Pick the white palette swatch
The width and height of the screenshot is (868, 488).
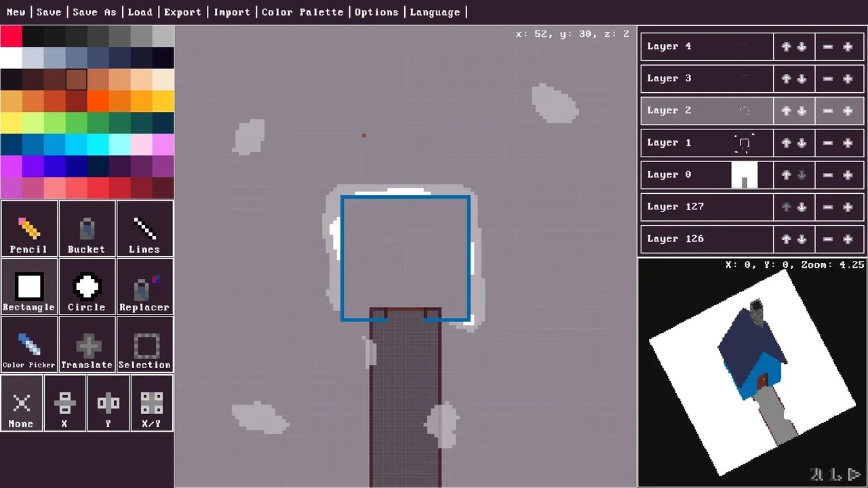11,58
